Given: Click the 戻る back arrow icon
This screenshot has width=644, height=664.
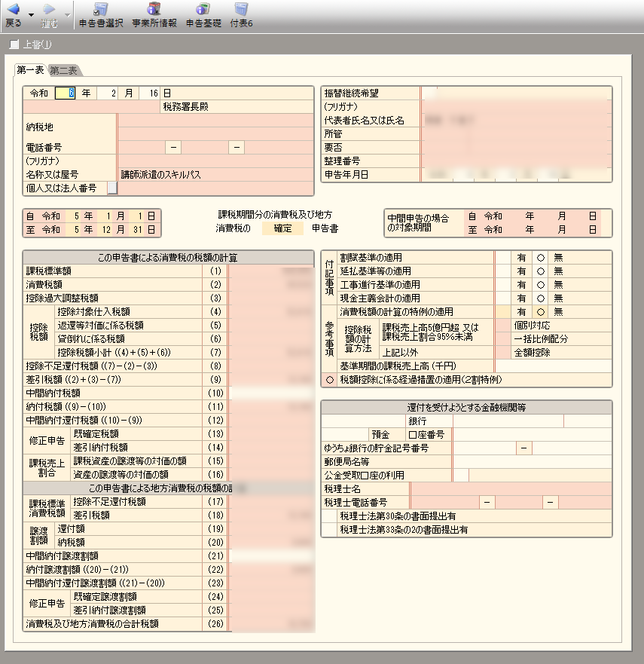Looking at the screenshot, I should point(13,10).
